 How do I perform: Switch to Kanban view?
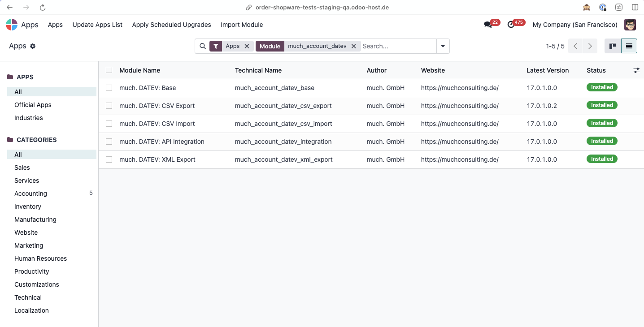(x=613, y=46)
